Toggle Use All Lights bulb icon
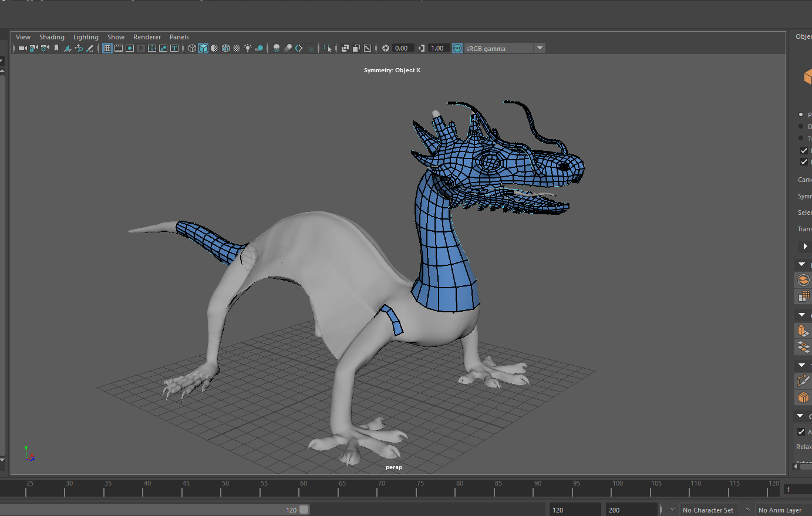This screenshot has width=812, height=516. tap(248, 48)
